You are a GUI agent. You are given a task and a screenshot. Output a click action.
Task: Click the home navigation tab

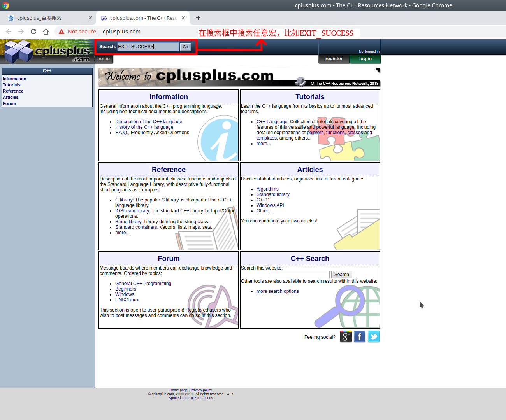click(104, 59)
